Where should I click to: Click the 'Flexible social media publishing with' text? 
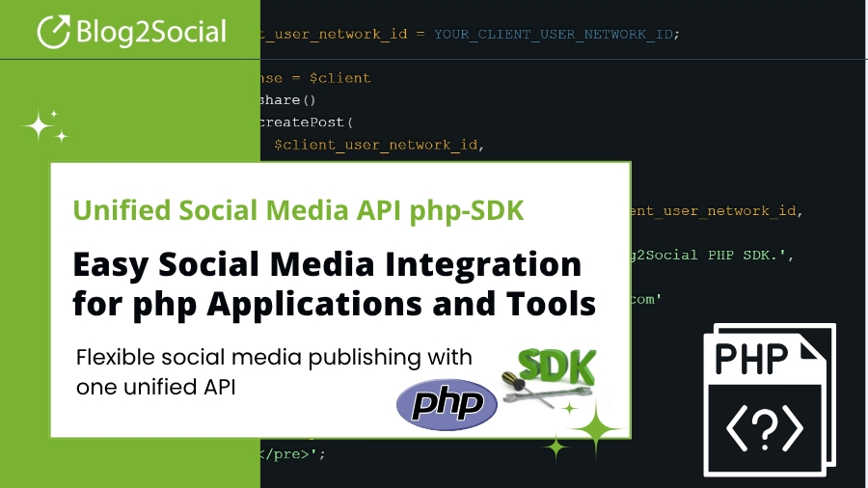point(274,358)
